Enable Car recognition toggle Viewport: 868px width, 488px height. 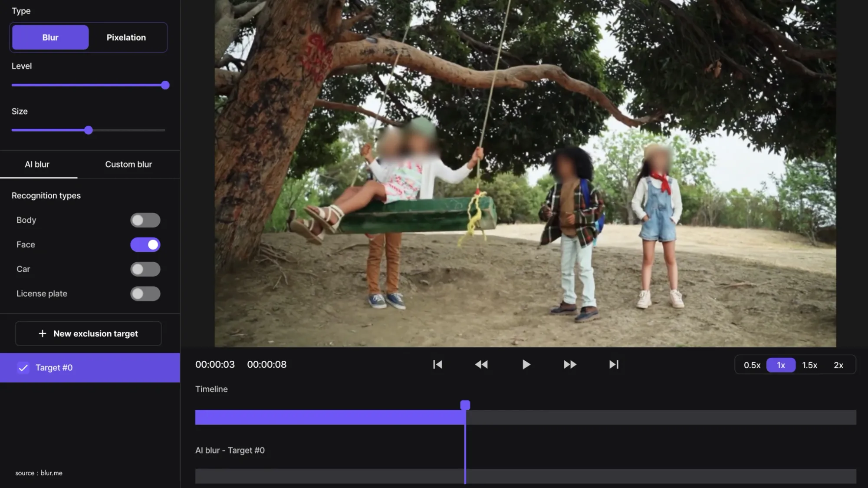tap(145, 269)
